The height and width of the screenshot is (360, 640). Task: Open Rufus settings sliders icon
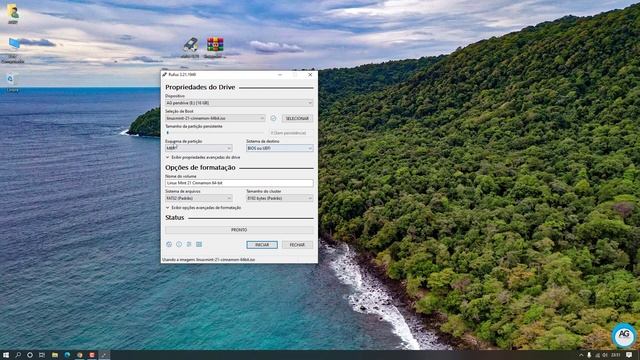189,244
